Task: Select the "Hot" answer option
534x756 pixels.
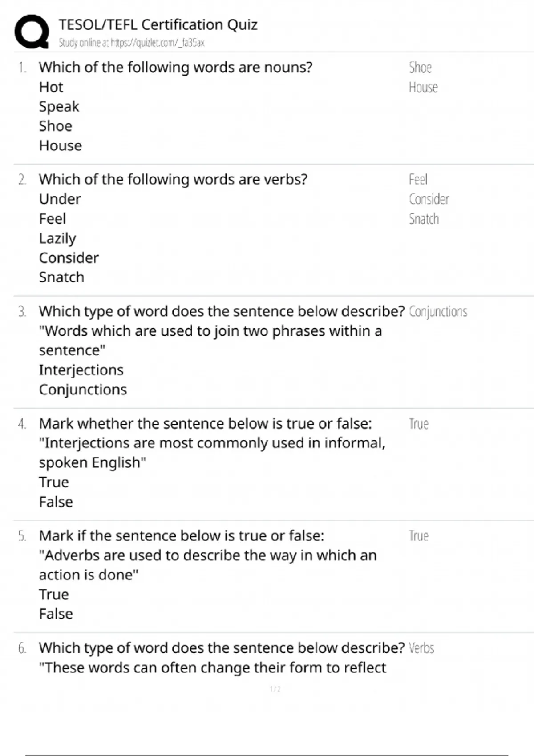Action: click(51, 87)
